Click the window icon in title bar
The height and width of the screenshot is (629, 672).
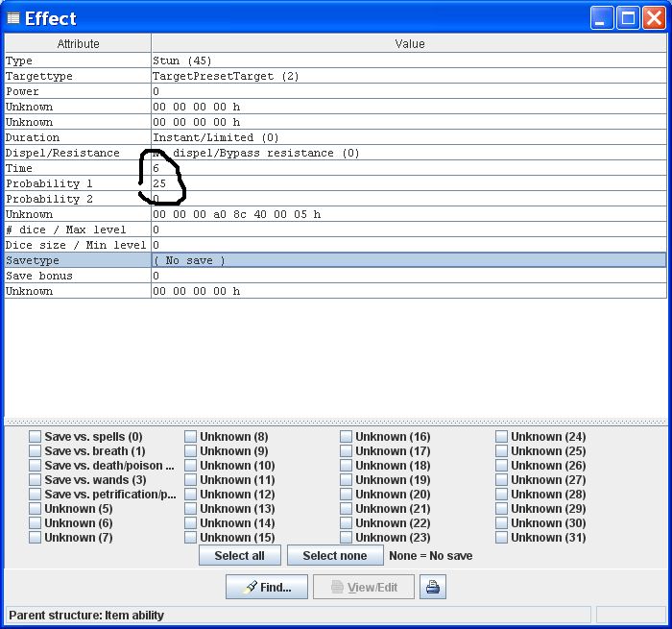[x=12, y=18]
